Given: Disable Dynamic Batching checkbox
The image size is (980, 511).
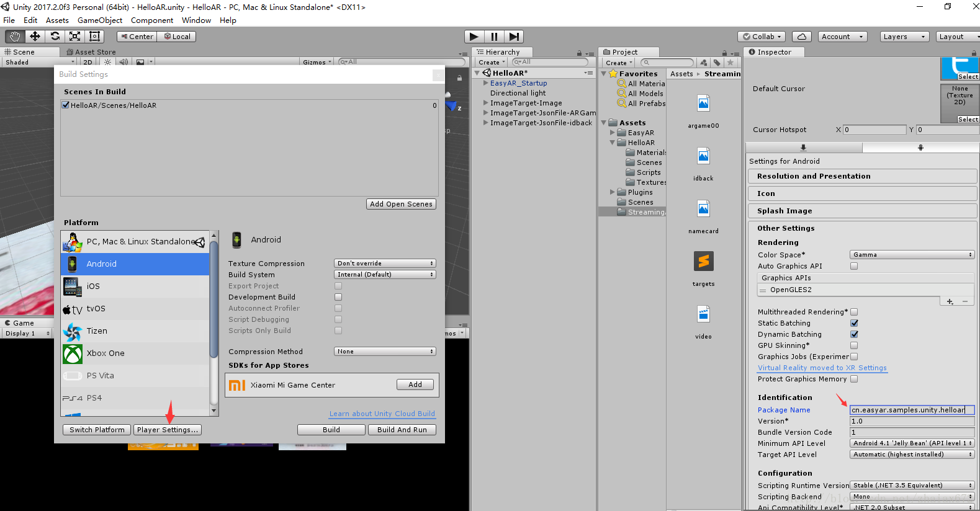Looking at the screenshot, I should tap(854, 334).
